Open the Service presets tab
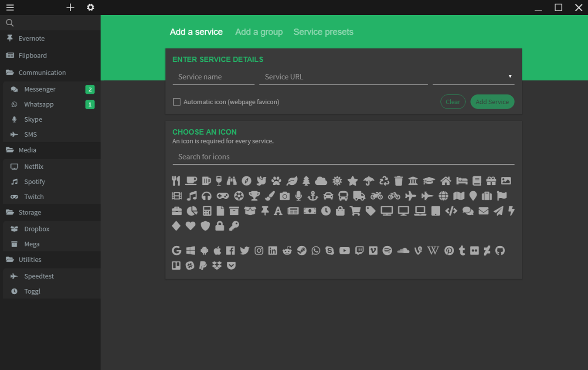The height and width of the screenshot is (370, 588). click(x=323, y=32)
